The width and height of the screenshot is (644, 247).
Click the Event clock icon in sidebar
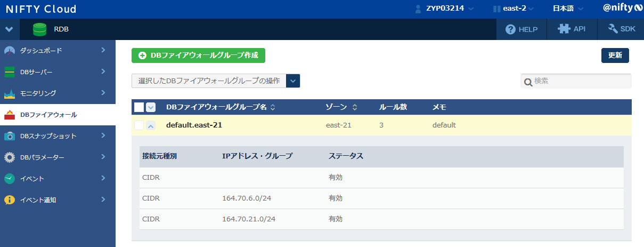point(10,179)
